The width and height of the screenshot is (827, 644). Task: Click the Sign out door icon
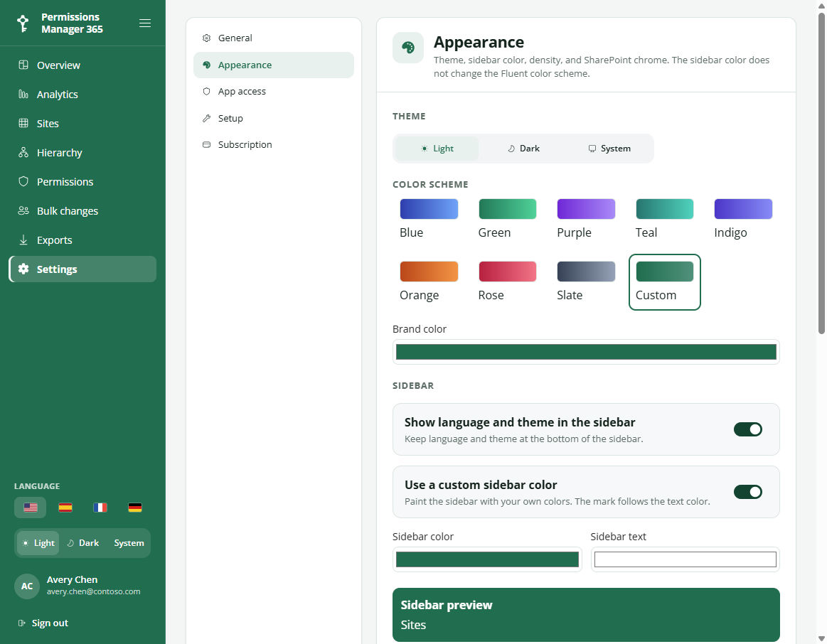click(x=21, y=623)
